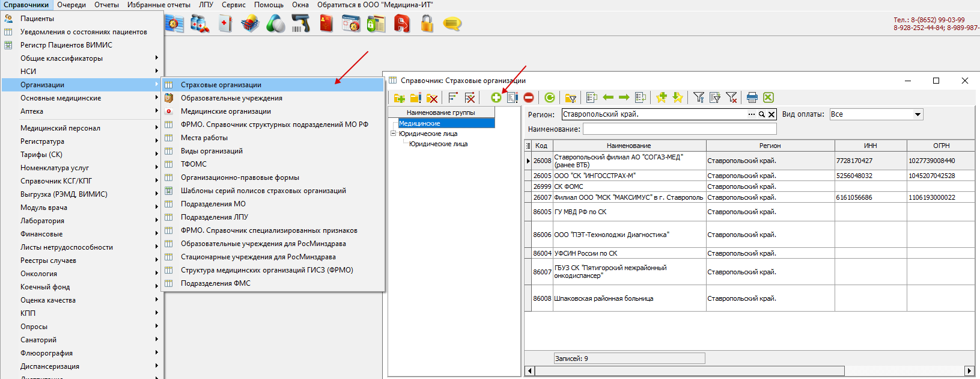The image size is (980, 379).
Task: Collapse the Юридические лица tree node
Action: click(x=394, y=134)
